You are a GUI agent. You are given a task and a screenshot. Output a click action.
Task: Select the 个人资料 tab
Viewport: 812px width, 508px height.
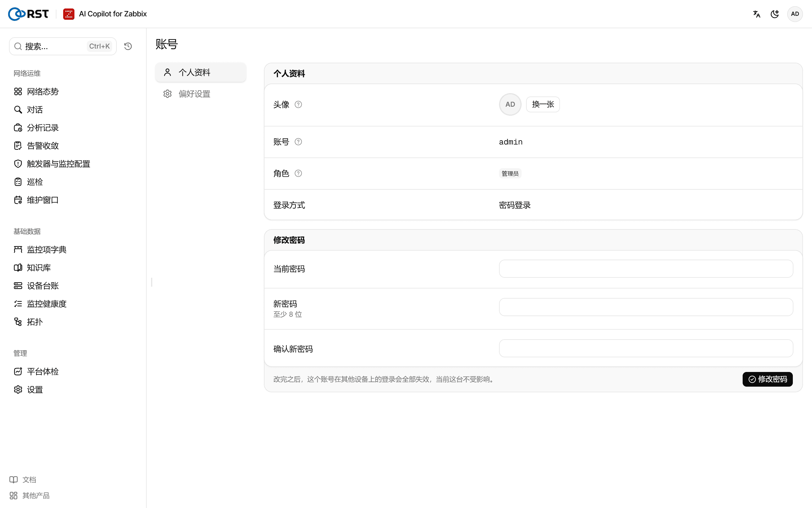click(201, 72)
